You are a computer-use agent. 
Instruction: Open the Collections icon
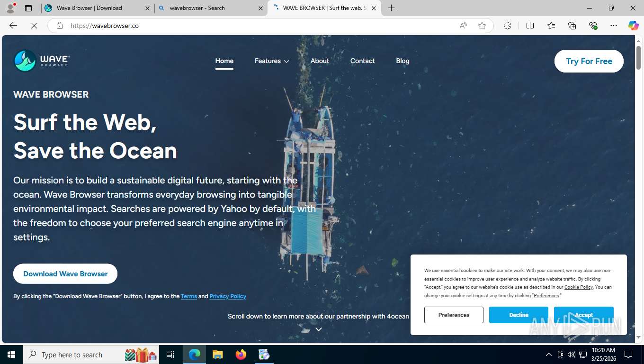[572, 26]
